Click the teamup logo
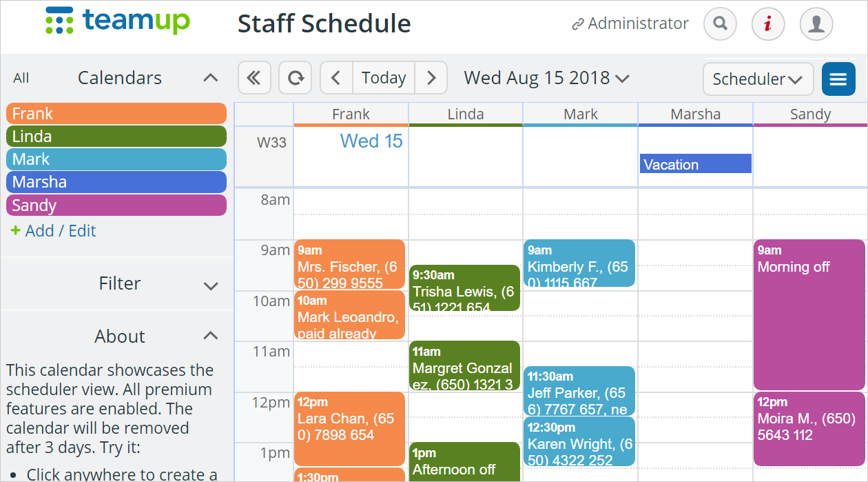Screen dimensions: 868x482 pyautogui.click(x=117, y=21)
